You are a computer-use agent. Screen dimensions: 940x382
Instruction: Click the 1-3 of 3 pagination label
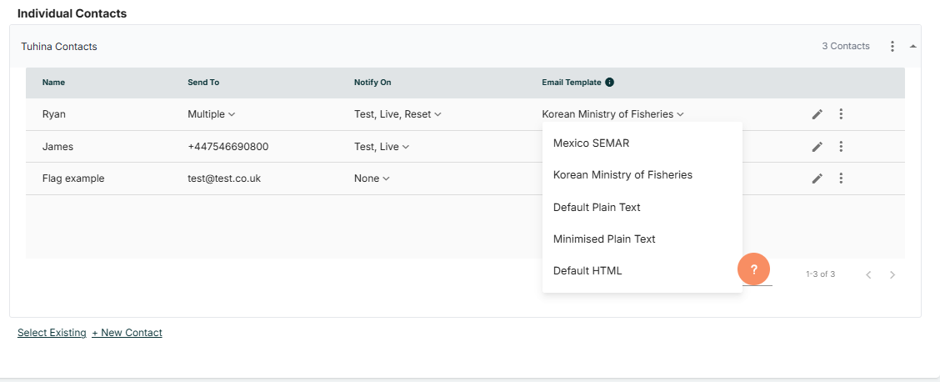pos(820,274)
